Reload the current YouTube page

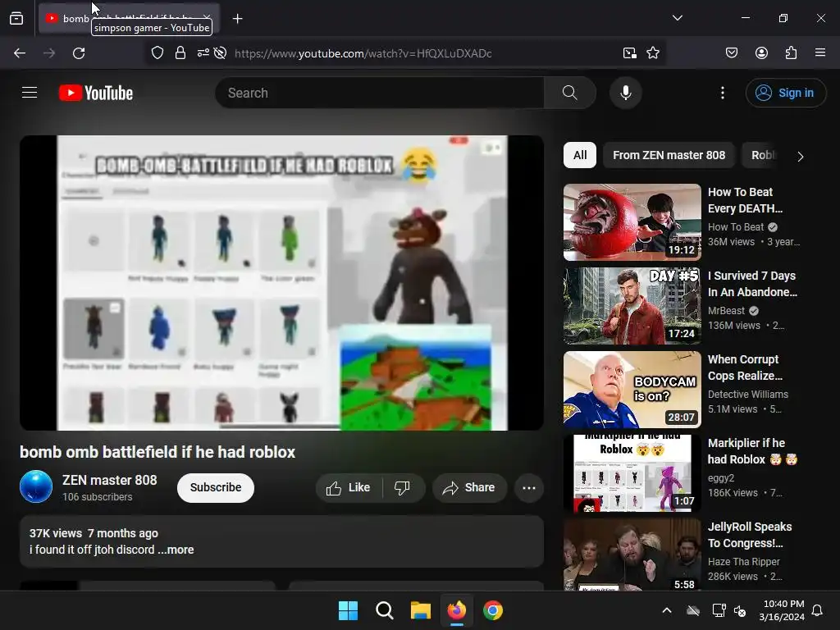pyautogui.click(x=79, y=53)
